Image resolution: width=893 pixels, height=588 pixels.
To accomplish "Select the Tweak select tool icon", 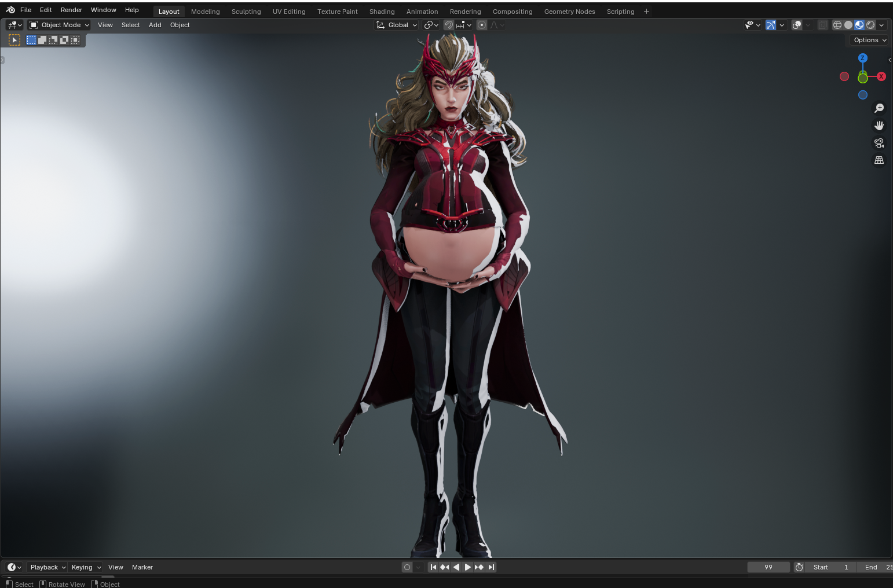I will coord(14,40).
